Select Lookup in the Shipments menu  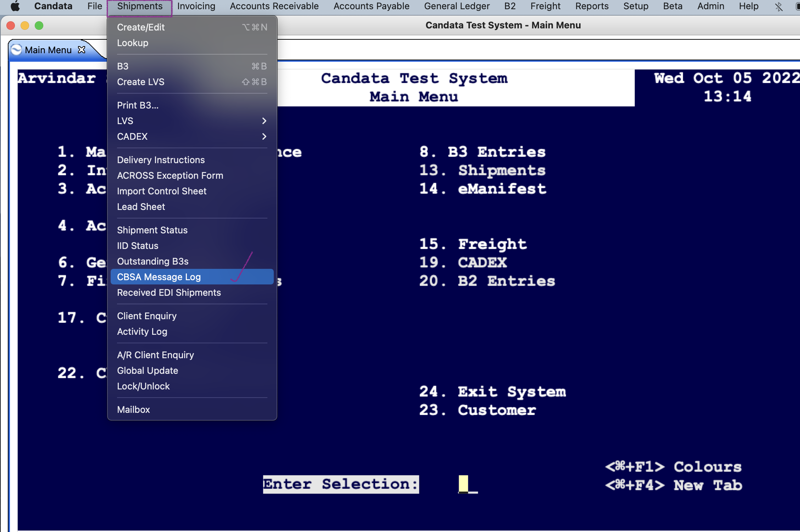[192, 43]
